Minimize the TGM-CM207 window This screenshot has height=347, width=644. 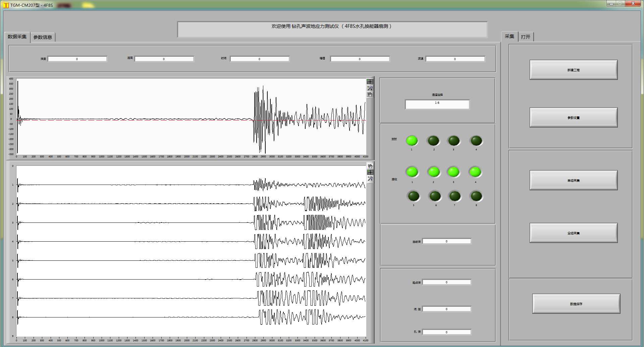coord(611,3)
